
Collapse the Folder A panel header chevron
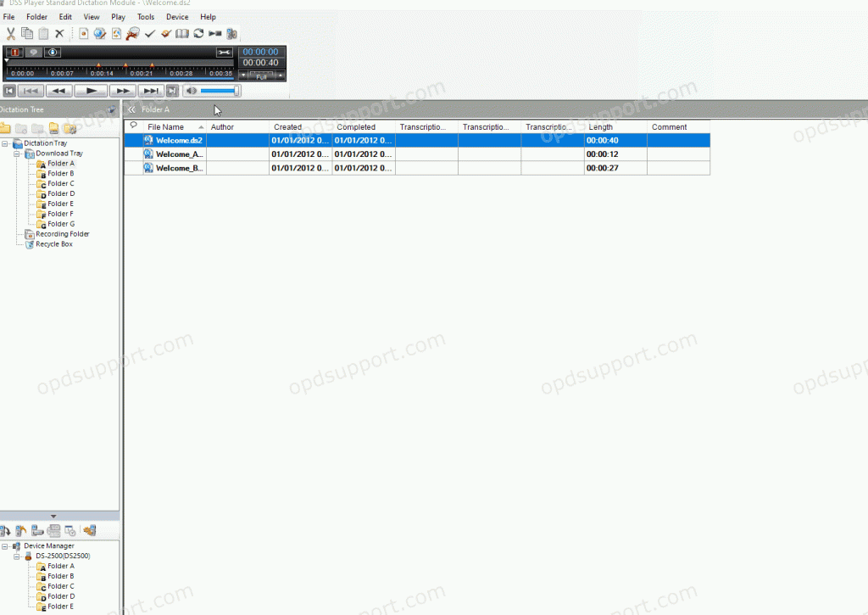pos(131,109)
